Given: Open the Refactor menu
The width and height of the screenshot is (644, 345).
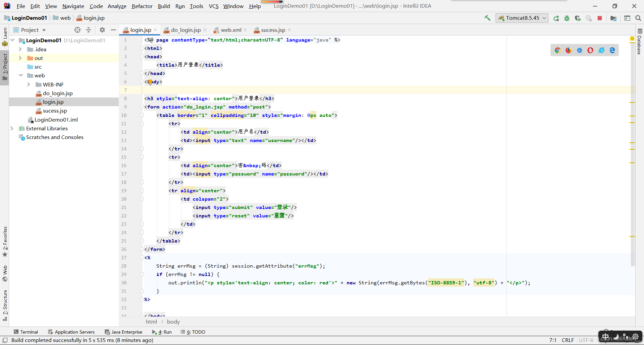Looking at the screenshot, I should click(x=142, y=6).
